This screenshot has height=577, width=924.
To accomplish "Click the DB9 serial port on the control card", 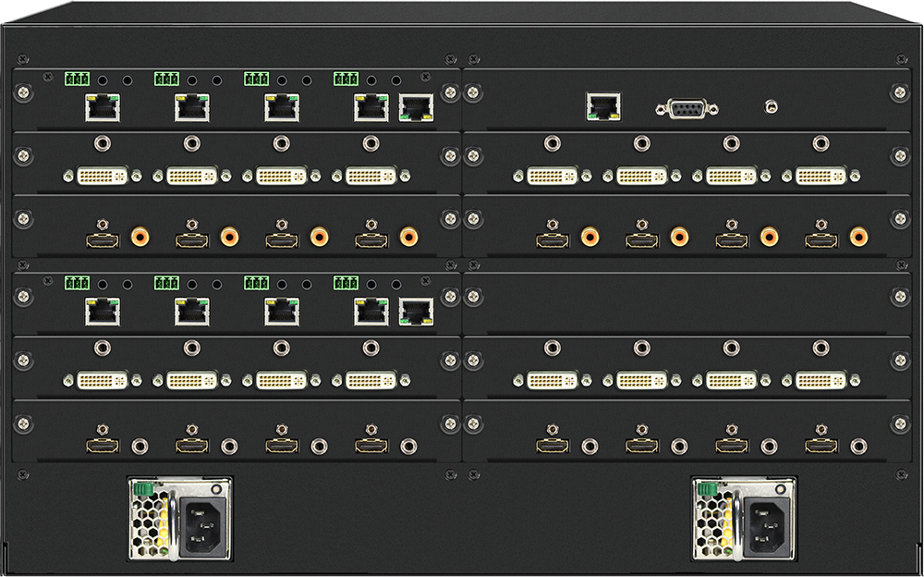I will (x=687, y=108).
